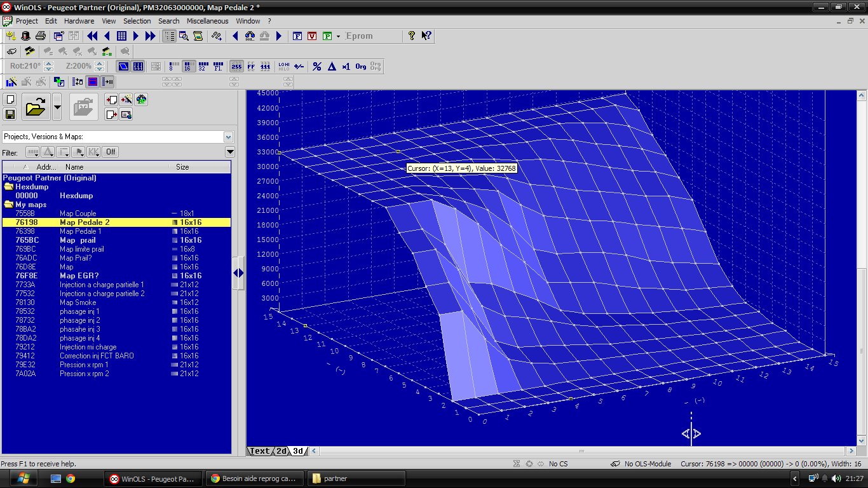The width and height of the screenshot is (868, 488).
Task: Switch to the 2d view tab
Action: [x=280, y=451]
